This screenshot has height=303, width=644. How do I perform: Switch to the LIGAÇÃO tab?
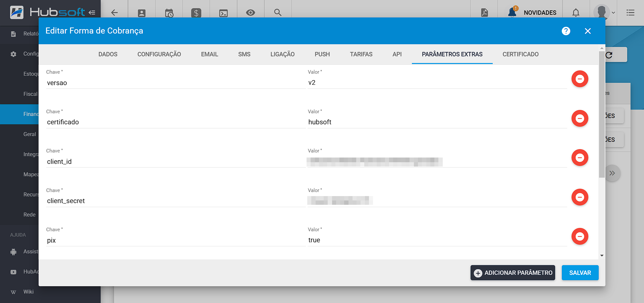[283, 54]
